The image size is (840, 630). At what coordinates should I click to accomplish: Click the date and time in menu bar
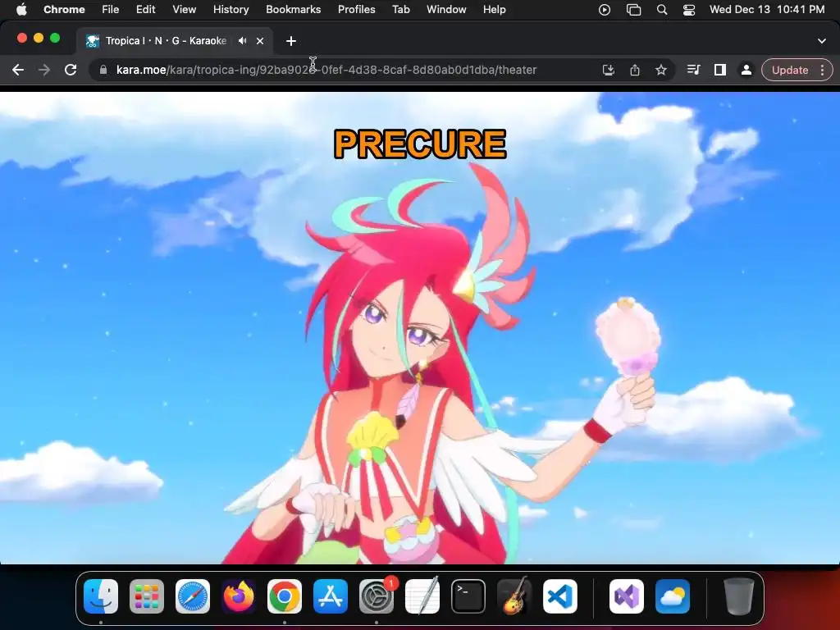(767, 9)
